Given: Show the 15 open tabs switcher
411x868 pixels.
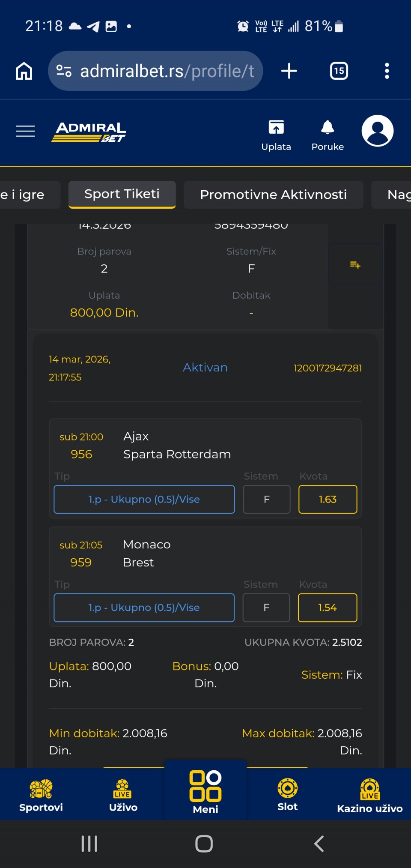Looking at the screenshot, I should (x=339, y=71).
